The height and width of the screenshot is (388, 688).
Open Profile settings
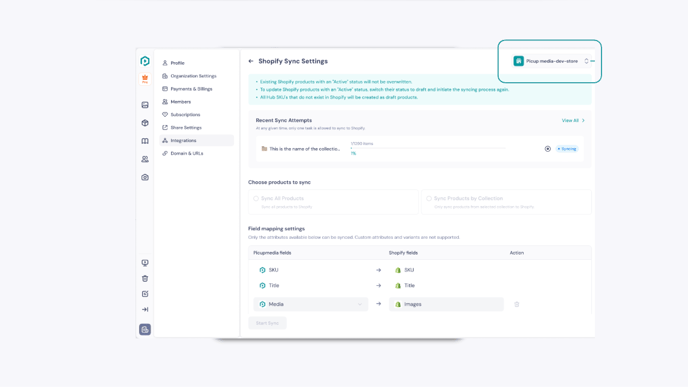(196, 63)
